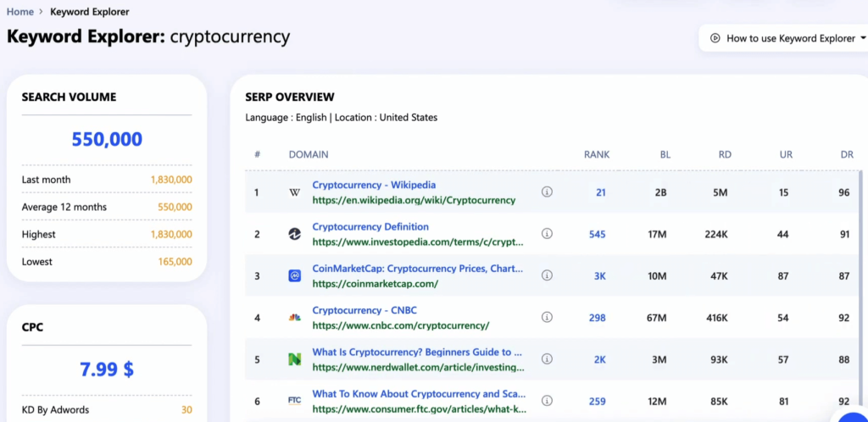Screen dimensions: 868x422
Task: Open the nerdwallet.com URL link
Action: (x=419, y=367)
